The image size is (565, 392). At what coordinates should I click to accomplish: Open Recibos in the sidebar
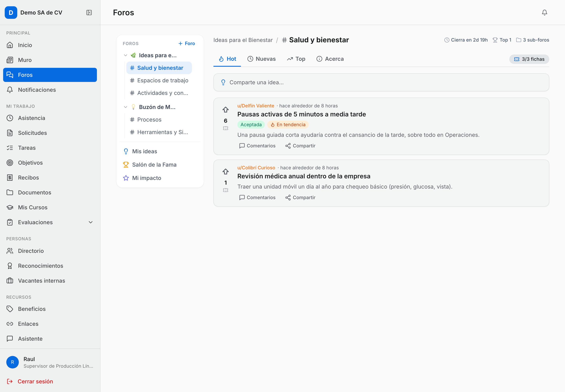50,178
